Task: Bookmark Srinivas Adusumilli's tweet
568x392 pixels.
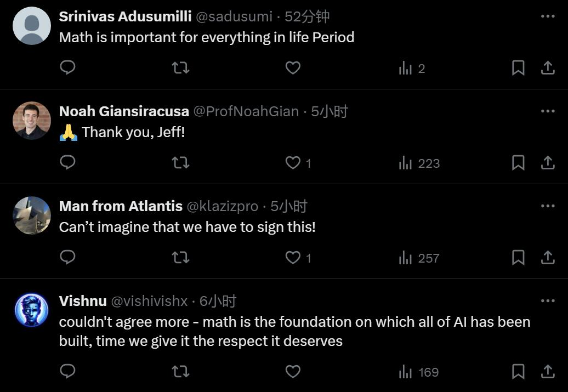Action: tap(518, 68)
